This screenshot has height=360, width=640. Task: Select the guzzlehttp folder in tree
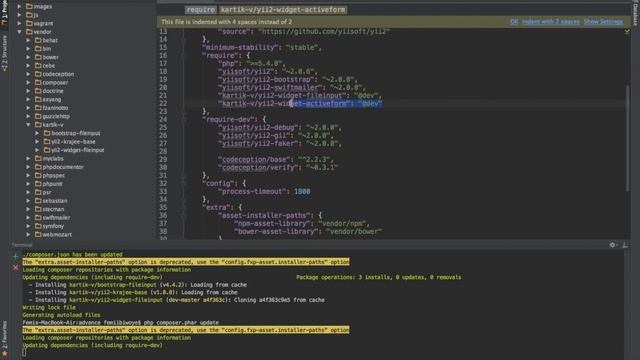(56, 116)
